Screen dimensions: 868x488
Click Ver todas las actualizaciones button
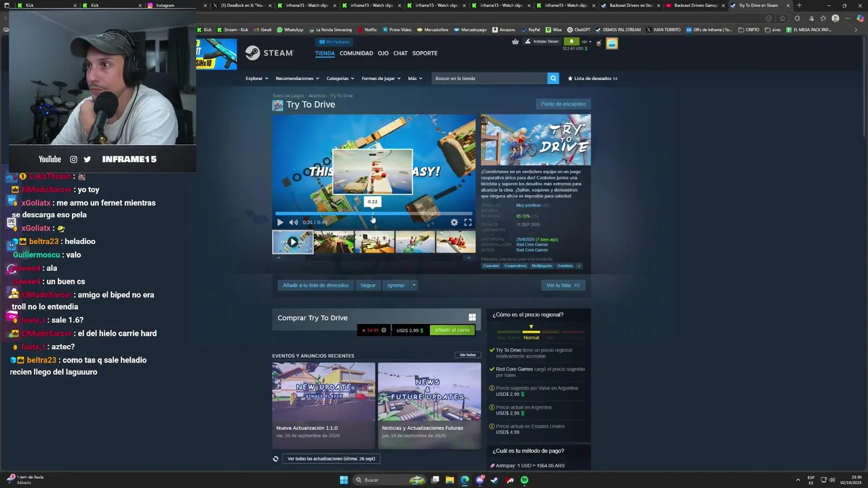click(331, 459)
